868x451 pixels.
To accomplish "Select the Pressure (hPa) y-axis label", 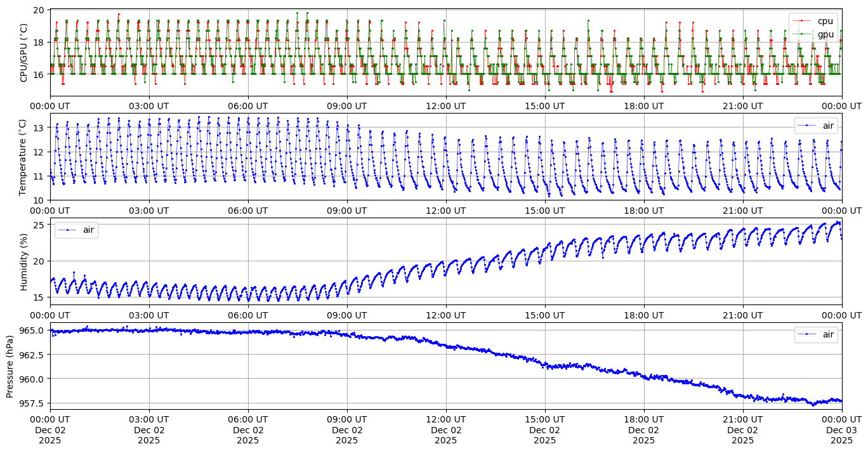I will pos(11,366).
